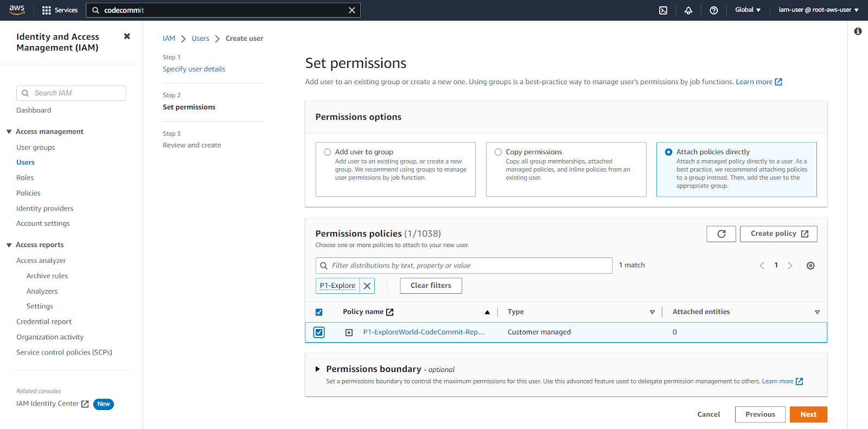Screen dimensions: 868x429
Task: Open Learn more about permissions boundary
Action: pyautogui.click(x=782, y=381)
